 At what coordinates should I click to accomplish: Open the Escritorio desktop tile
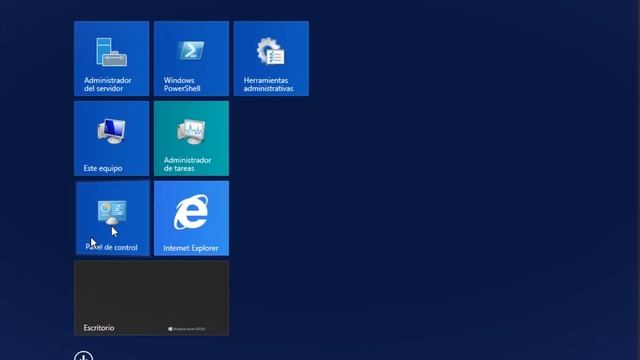(151, 298)
